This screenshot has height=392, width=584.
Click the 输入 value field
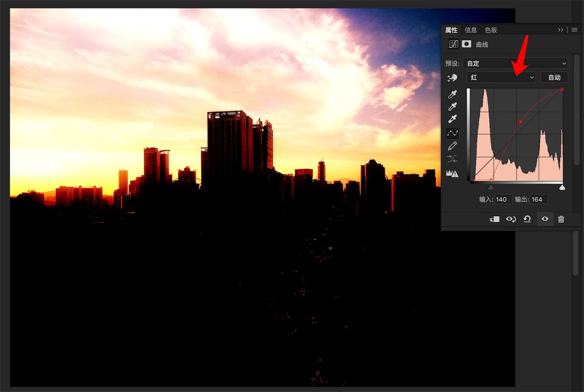(503, 199)
